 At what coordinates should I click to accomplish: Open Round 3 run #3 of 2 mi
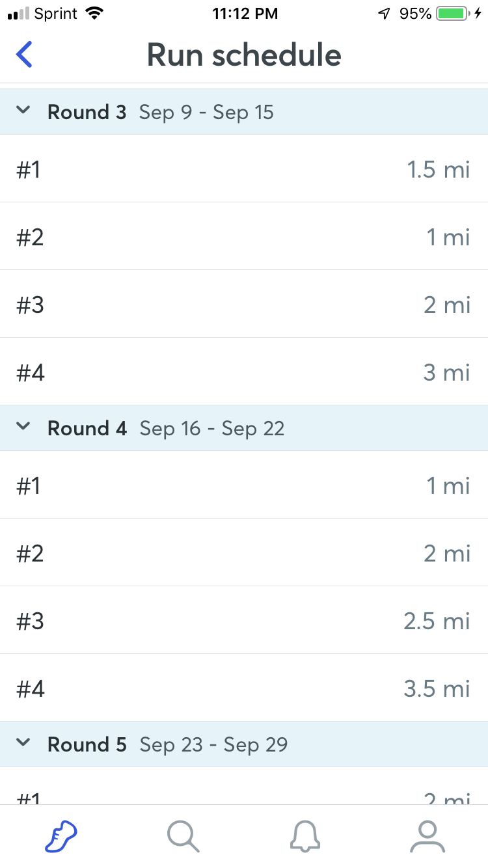click(x=244, y=305)
